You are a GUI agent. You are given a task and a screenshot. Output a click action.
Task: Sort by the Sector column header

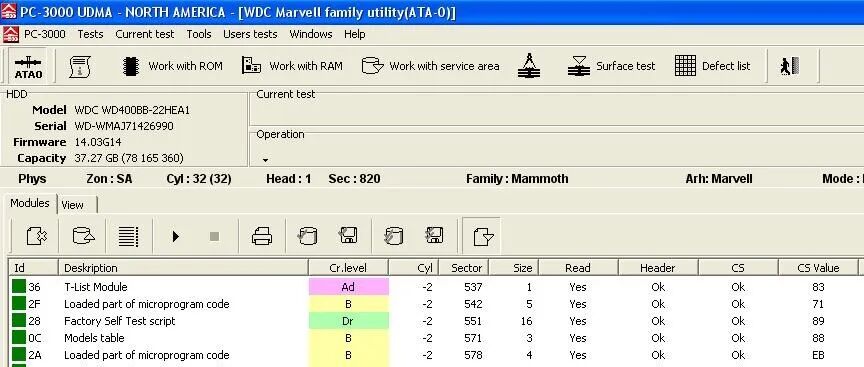click(464, 268)
